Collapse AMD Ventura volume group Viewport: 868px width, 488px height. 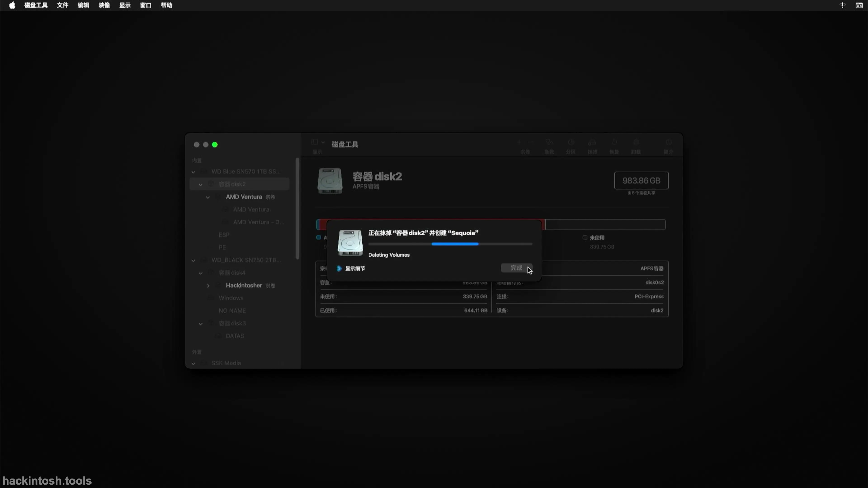pyautogui.click(x=208, y=197)
